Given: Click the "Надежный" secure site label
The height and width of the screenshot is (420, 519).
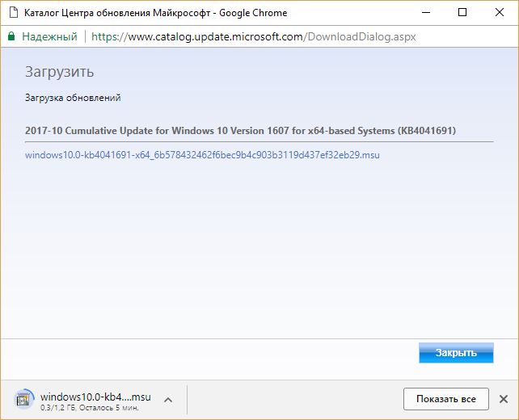Looking at the screenshot, I should pyautogui.click(x=49, y=36).
